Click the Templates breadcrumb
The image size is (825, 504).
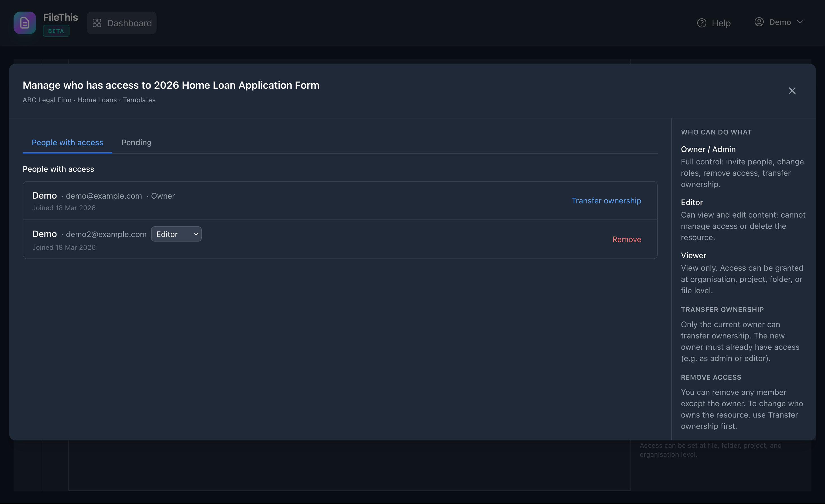pos(139,100)
